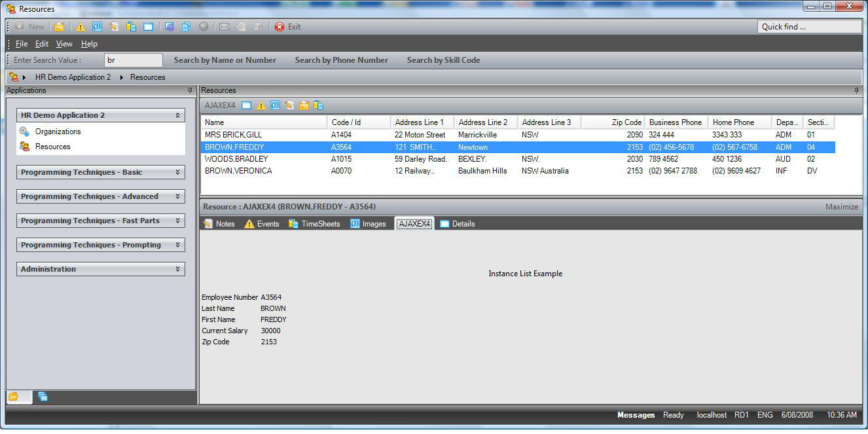Viewport: 868px width, 434px height.
Task: Select the MRS BRICK,GILL row
Action: (518, 135)
